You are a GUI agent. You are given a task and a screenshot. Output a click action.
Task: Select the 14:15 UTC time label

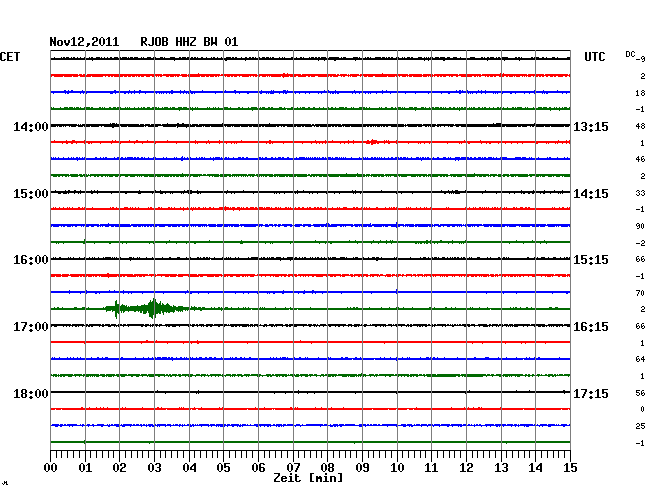point(591,194)
